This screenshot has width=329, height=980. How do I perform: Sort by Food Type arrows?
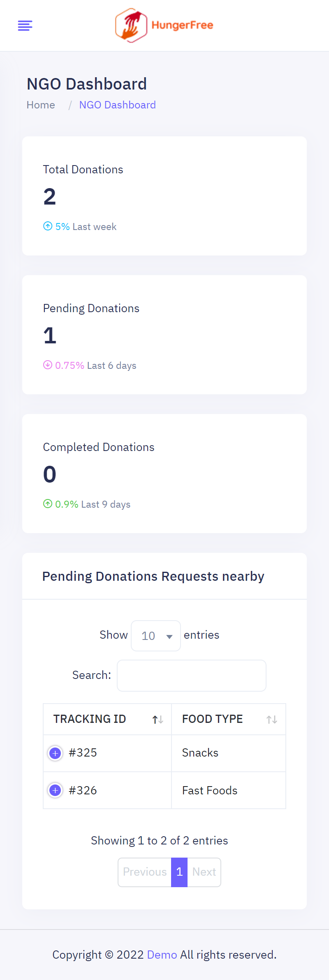coord(271,720)
